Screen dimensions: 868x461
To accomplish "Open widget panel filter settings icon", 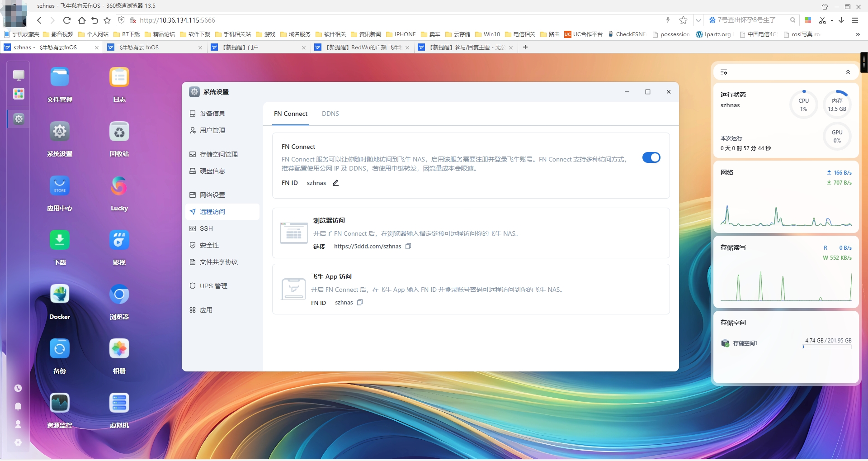I will coord(724,72).
